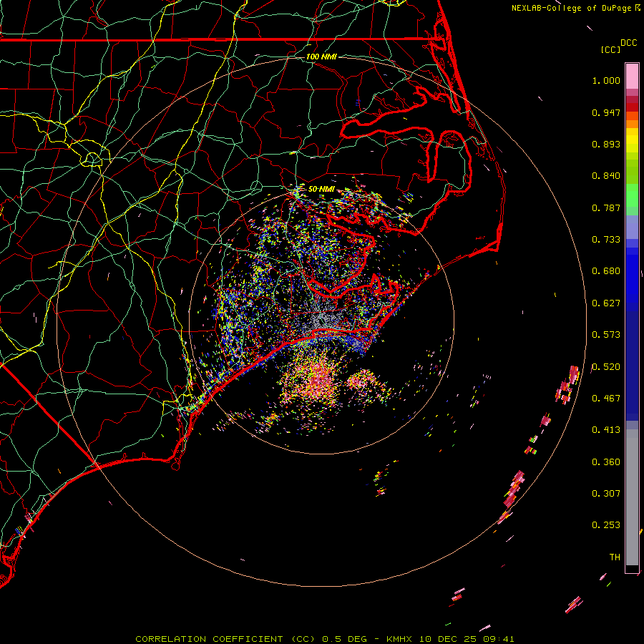
Task: Click the 0.413 scale value
Action: pyautogui.click(x=606, y=430)
